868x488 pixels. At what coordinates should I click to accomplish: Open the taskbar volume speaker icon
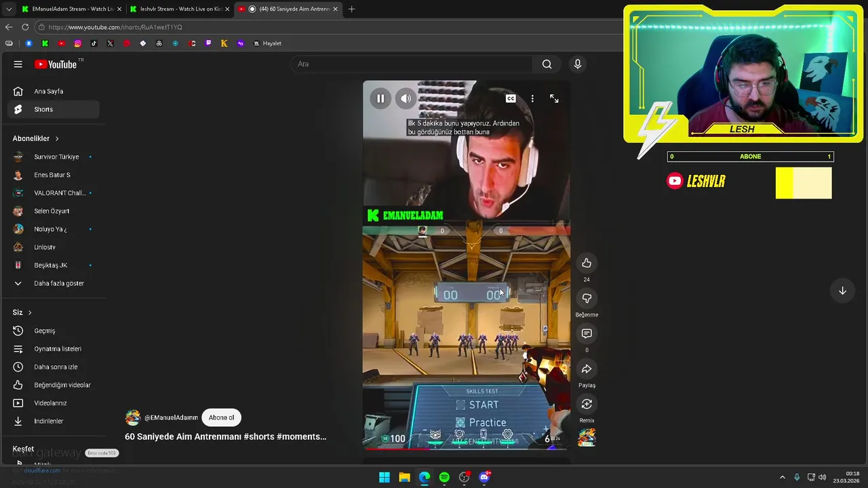click(823, 477)
